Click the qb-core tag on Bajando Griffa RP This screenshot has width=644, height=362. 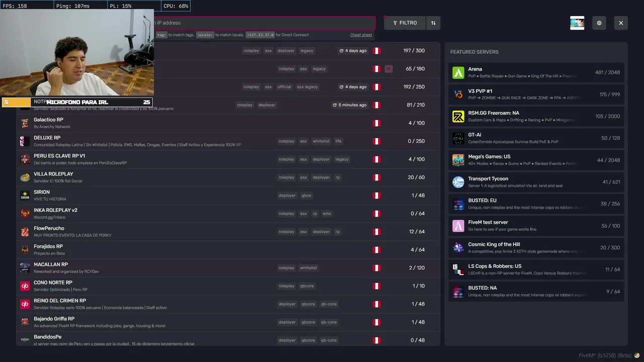(329, 322)
